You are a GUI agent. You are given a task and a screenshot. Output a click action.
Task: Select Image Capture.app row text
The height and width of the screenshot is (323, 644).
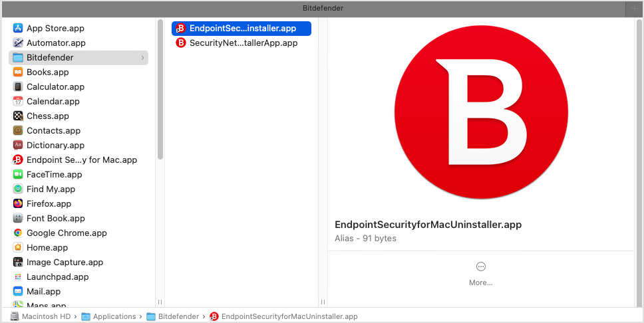[x=65, y=263]
